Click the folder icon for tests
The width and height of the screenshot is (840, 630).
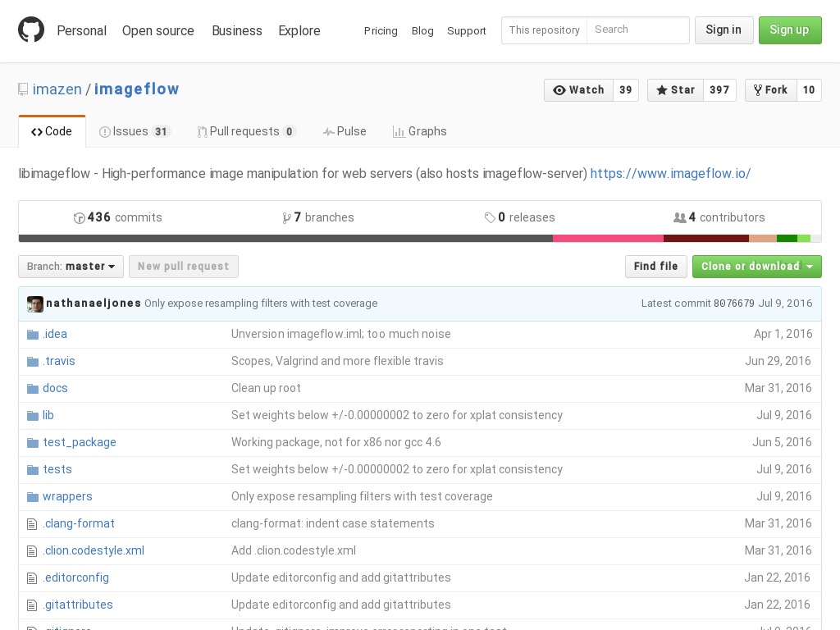point(33,470)
